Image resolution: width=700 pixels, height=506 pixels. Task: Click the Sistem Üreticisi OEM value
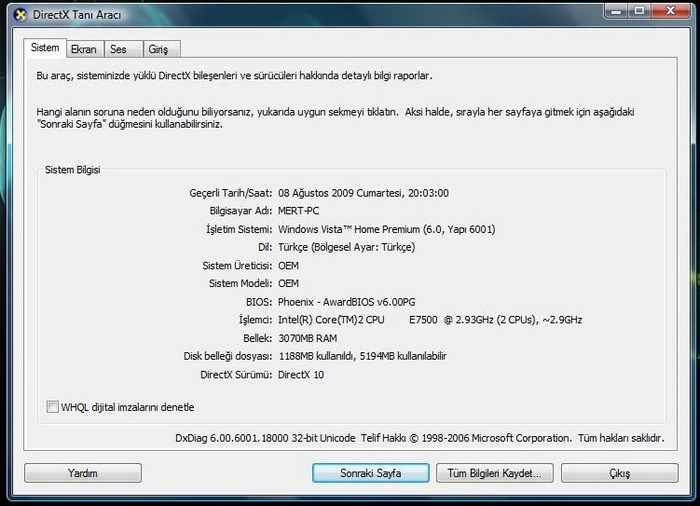click(288, 266)
